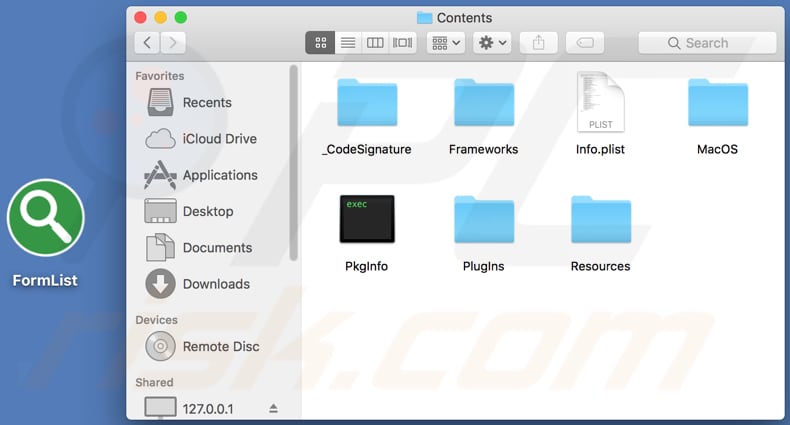Click the FormList app icon
790x425 pixels.
coord(45,217)
